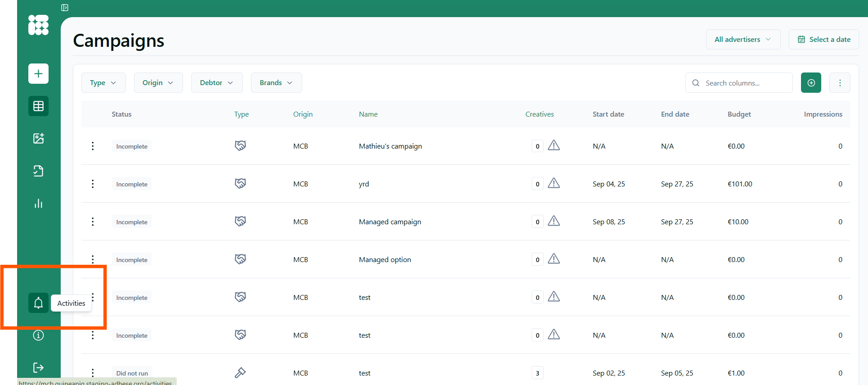Open the All advertisers dropdown
Image resolution: width=868 pixels, height=385 pixels.
tap(743, 40)
